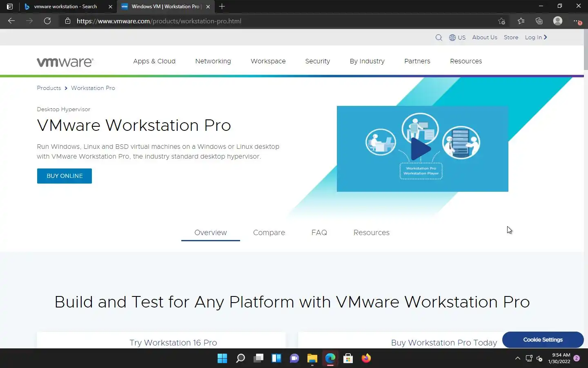Viewport: 588px width, 368px height.
Task: Add this page to favorites with the star-plus icon
Action: [x=501, y=21]
